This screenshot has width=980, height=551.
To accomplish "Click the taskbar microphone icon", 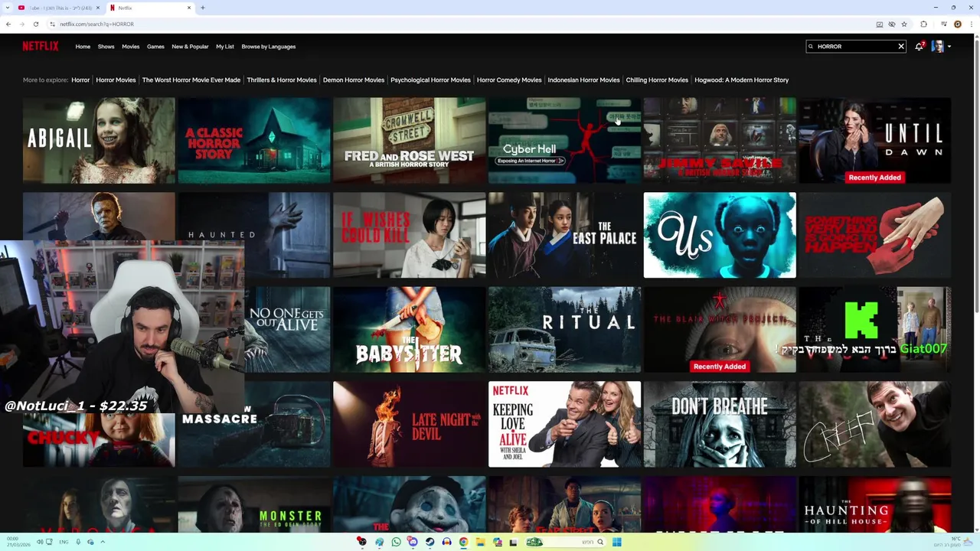I will [77, 542].
